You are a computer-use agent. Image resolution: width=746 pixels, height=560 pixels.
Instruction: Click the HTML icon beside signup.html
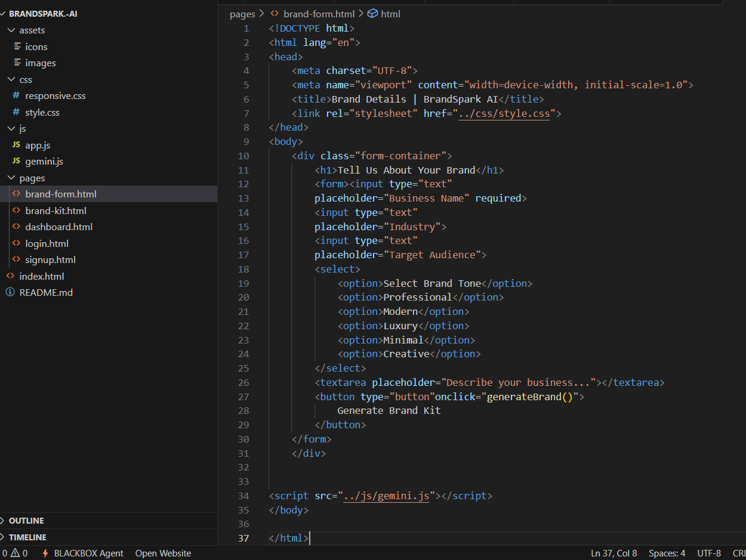16,259
